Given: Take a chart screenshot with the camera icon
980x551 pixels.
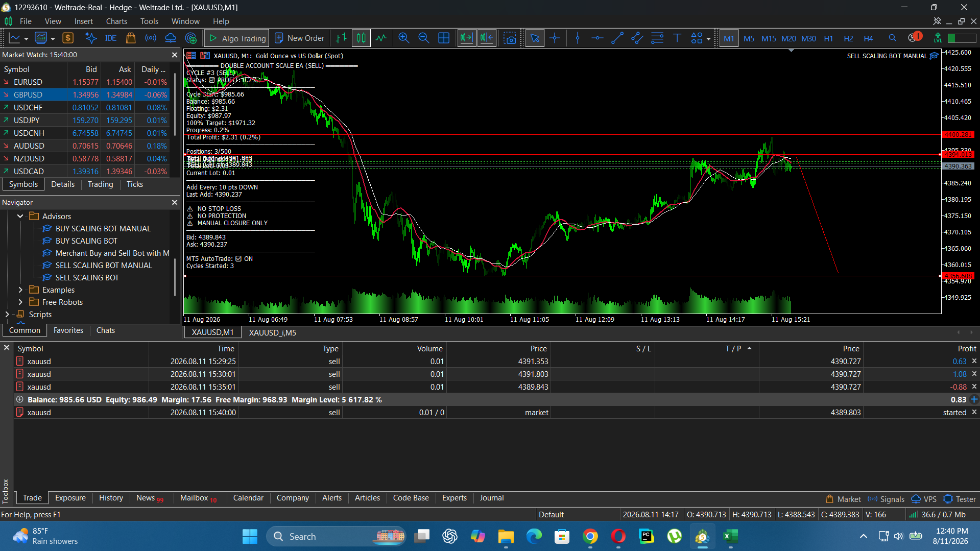Looking at the screenshot, I should pos(510,38).
